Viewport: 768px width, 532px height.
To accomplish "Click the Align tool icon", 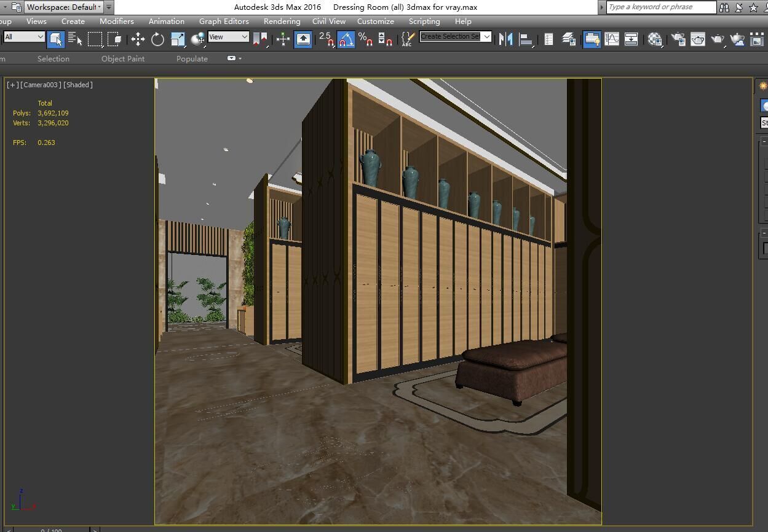I will [x=526, y=39].
